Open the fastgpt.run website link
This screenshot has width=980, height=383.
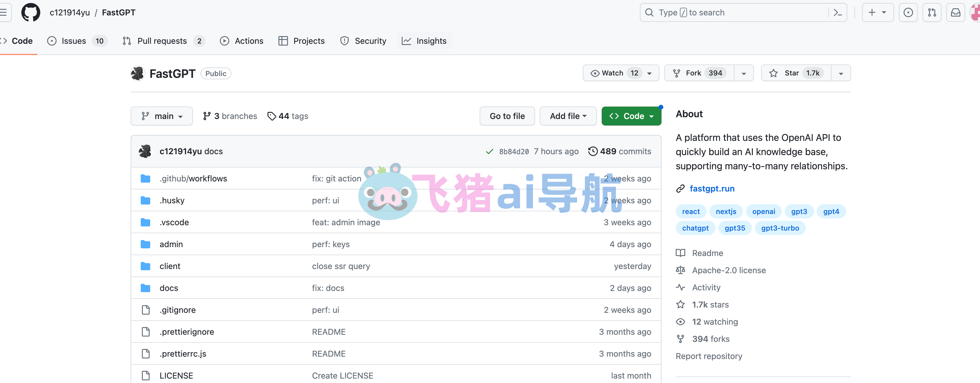pyautogui.click(x=712, y=189)
